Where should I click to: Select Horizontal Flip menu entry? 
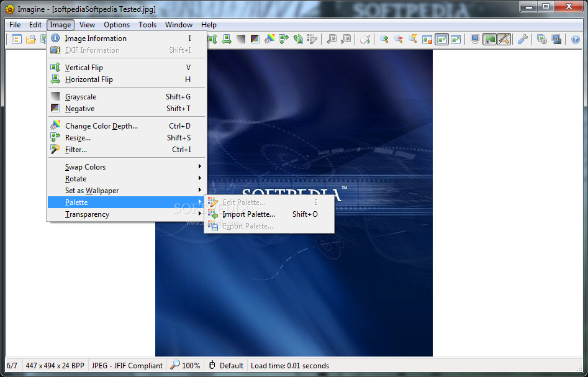point(127,79)
